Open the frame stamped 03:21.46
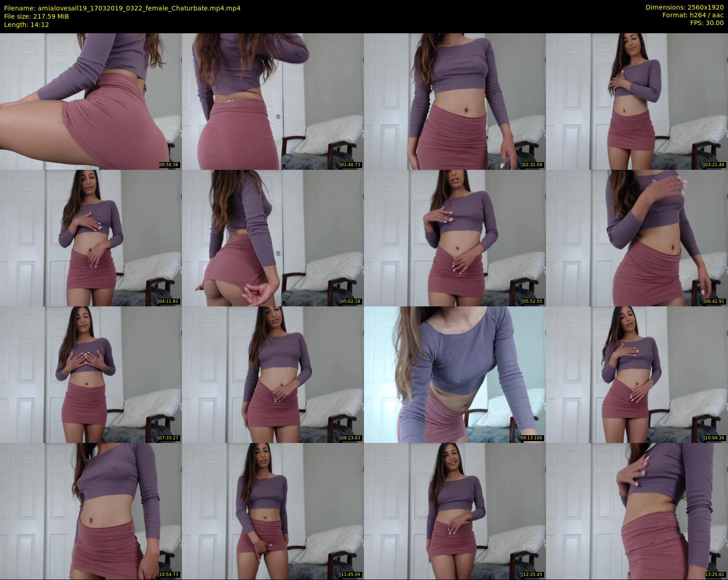This screenshot has height=580, width=728. (x=637, y=101)
